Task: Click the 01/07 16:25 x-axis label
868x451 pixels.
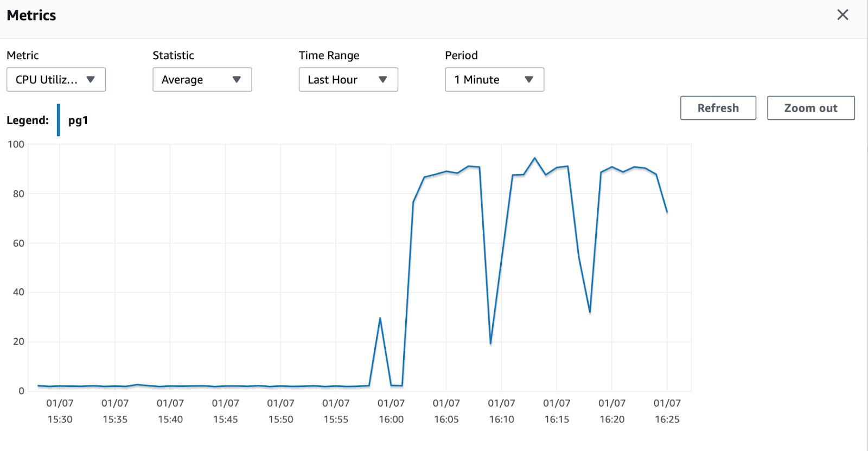Action: point(667,411)
